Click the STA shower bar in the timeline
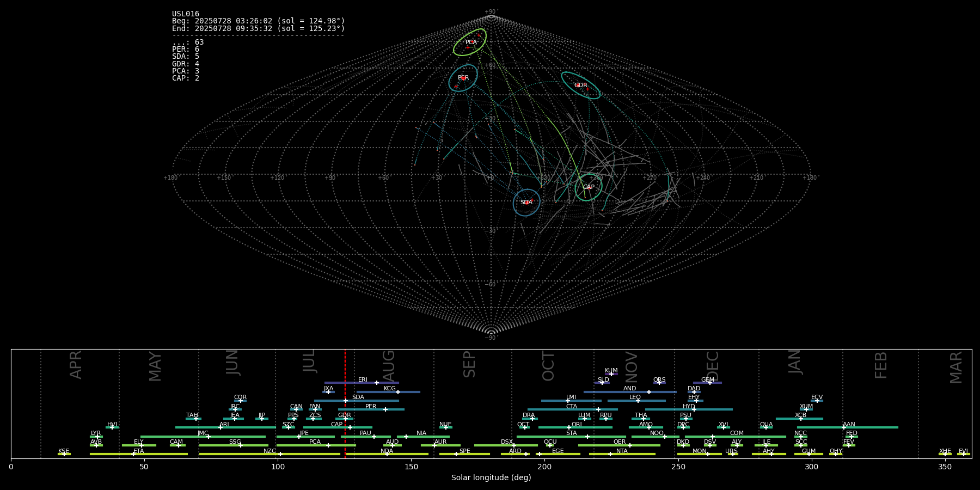This screenshot has height=490, width=980. (x=571, y=437)
